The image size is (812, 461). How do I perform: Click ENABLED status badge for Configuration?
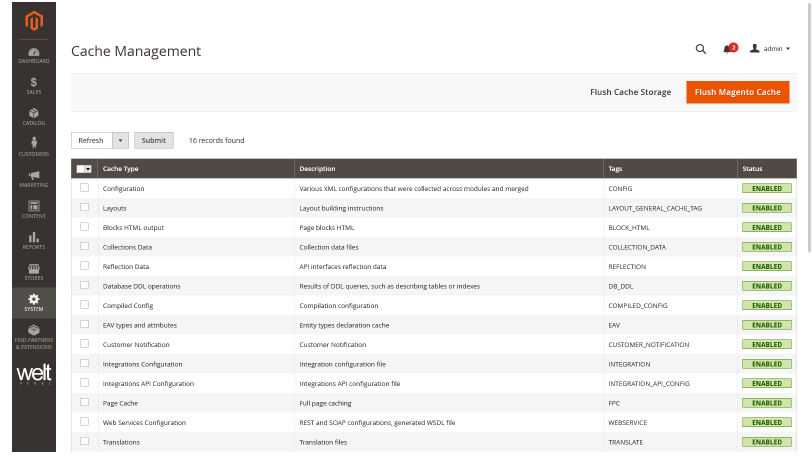766,189
